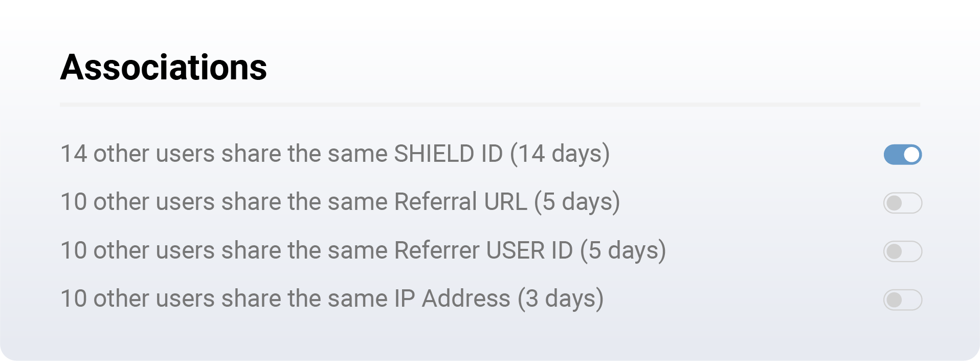Disable the SHIELD ID association toggle
The width and height of the screenshot is (980, 361).
click(x=902, y=155)
